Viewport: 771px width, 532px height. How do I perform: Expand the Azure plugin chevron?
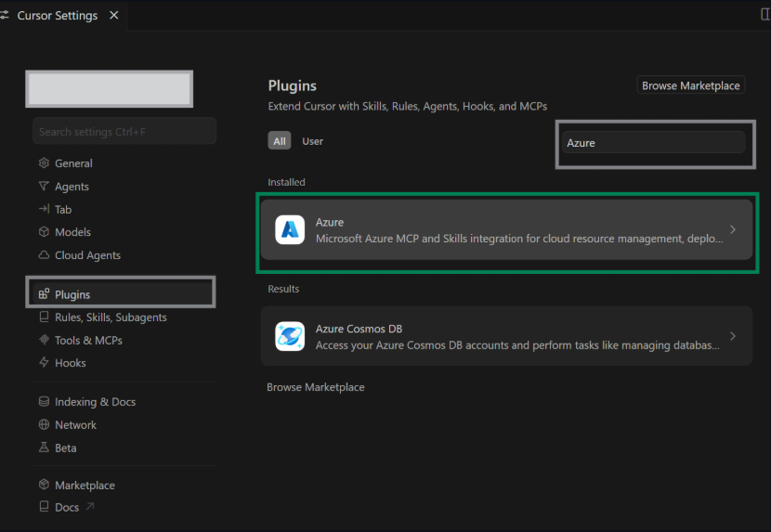point(733,229)
